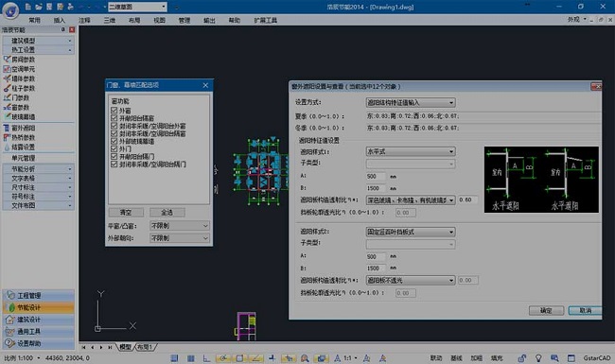The image size is (615, 364).
Task: Expand the 建筑模型 panel section
Action: tap(38, 41)
